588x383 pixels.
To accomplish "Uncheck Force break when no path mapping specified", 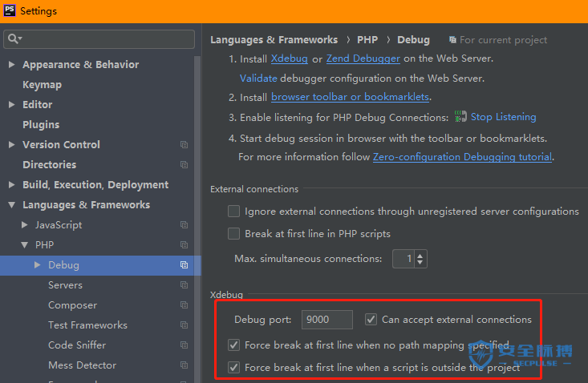I will tap(233, 345).
